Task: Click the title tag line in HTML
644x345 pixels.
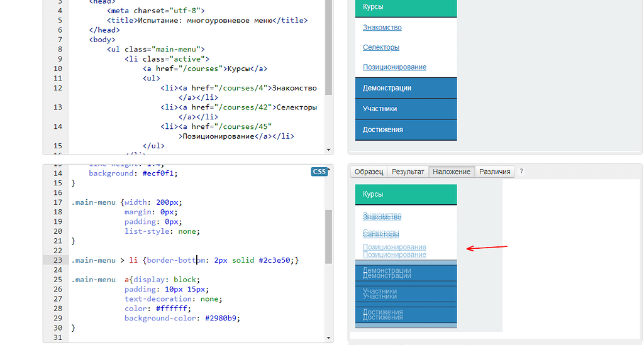Action: [207, 21]
